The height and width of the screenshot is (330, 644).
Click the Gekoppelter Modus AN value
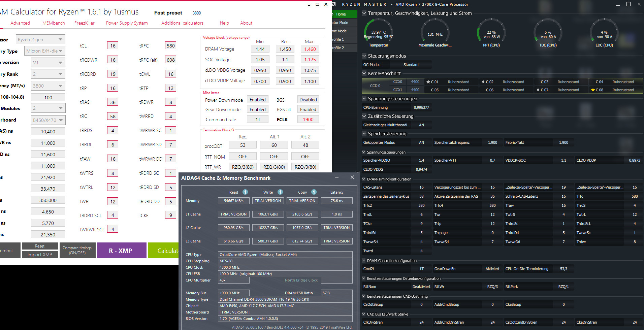point(421,142)
